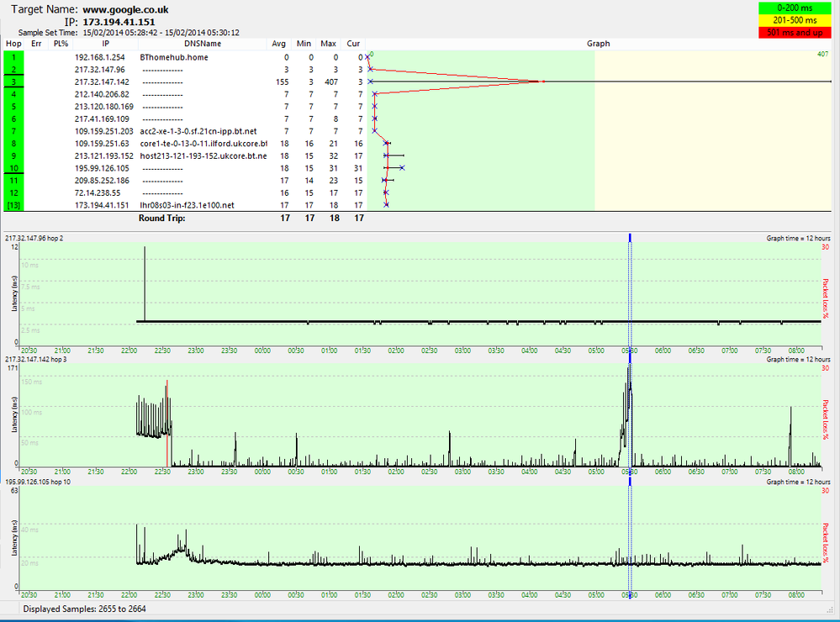Viewport: 840px width, 622px height.
Task: Select hop 10 green cell
Action: 14,168
